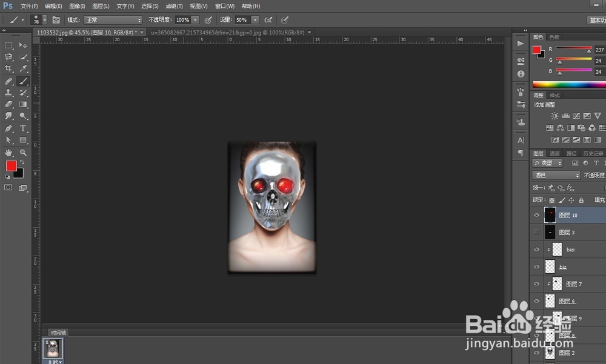Viewport: 606px width, 364px height.
Task: Toggle airbrush build-up option
Action: [x=268, y=20]
